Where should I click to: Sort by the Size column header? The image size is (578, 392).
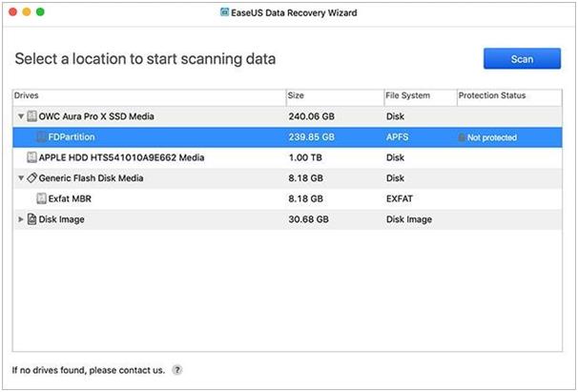click(x=335, y=96)
